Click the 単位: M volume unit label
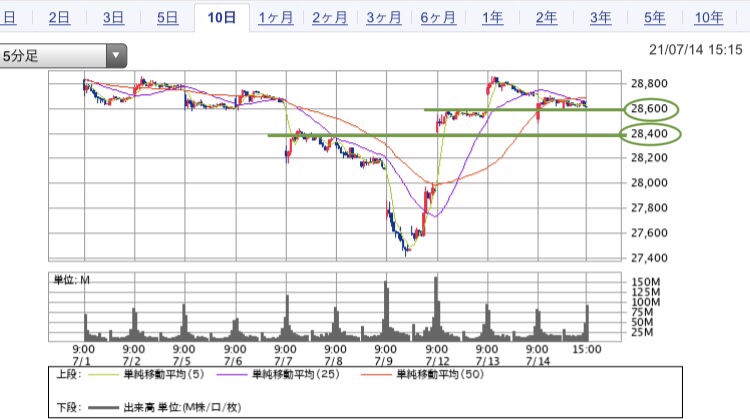Screen dimensions: 750x419 (71, 280)
